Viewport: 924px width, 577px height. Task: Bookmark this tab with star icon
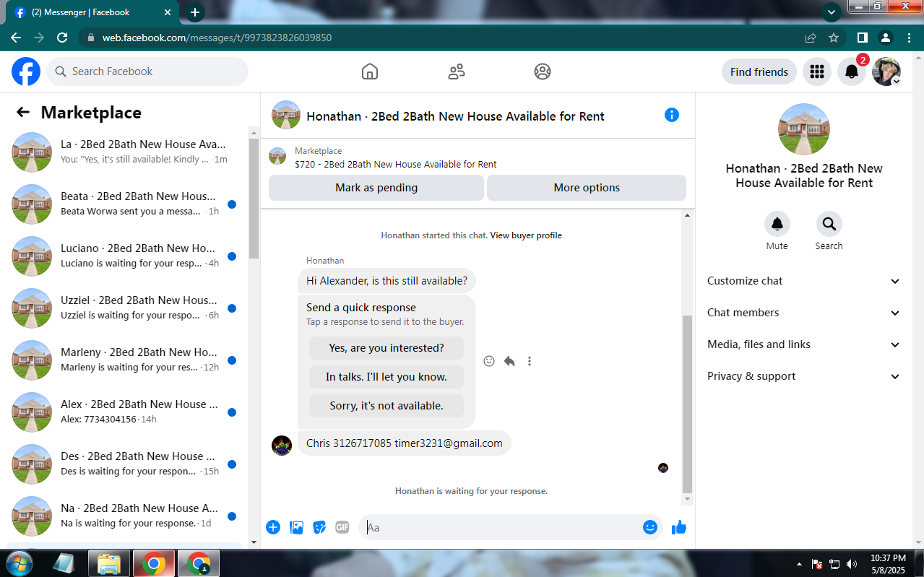coord(834,38)
